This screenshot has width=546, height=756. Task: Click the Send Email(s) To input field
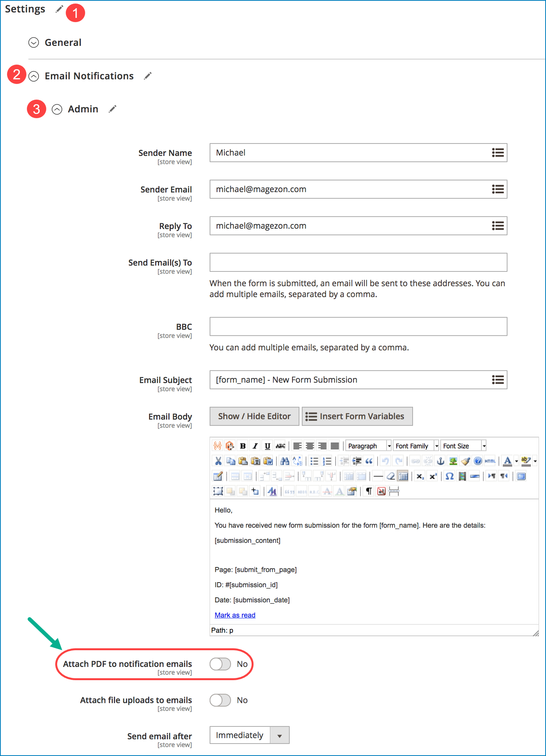359,262
